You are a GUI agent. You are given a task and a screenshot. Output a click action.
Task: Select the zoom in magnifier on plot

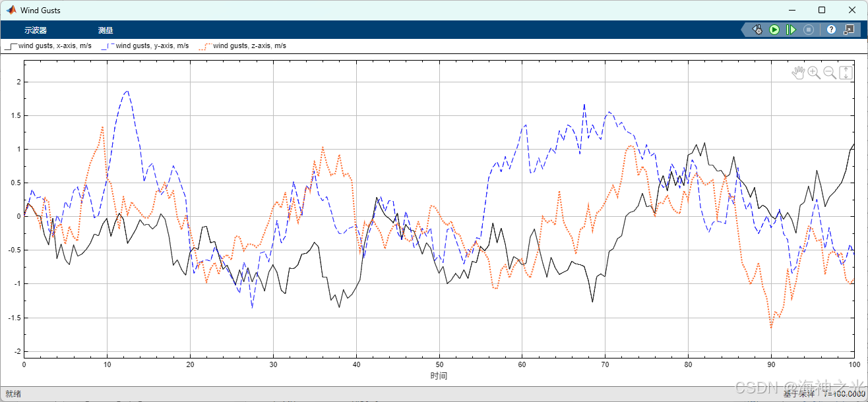coord(814,73)
